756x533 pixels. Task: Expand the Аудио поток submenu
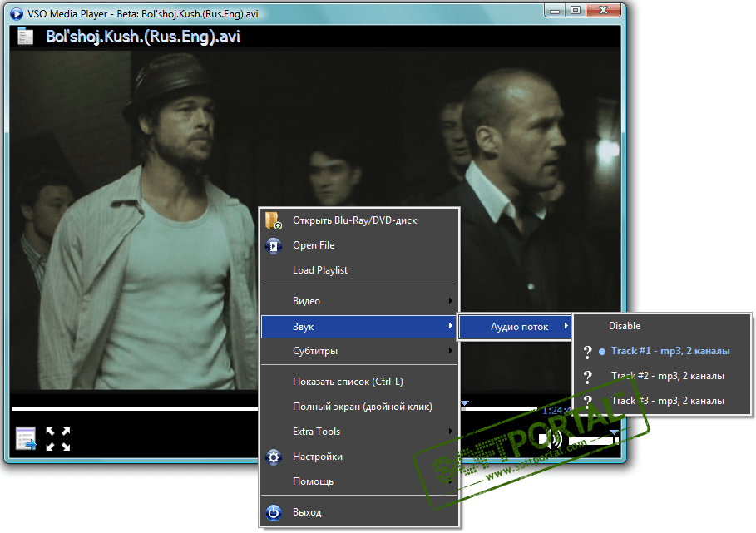tap(515, 327)
